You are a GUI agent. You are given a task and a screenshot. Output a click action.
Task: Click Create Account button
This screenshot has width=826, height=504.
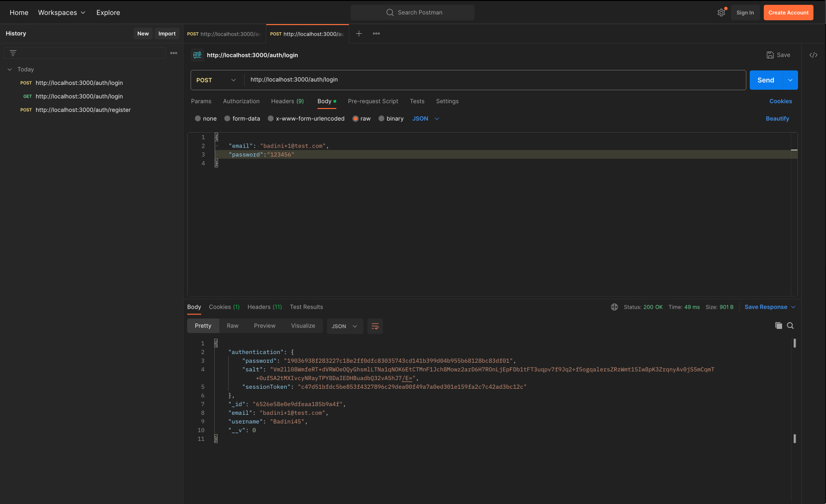[788, 13]
